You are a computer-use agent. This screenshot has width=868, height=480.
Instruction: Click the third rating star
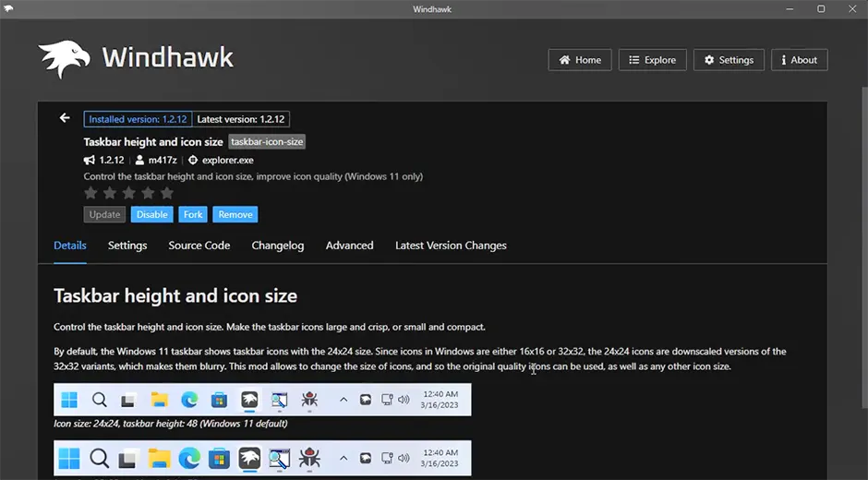(129, 193)
